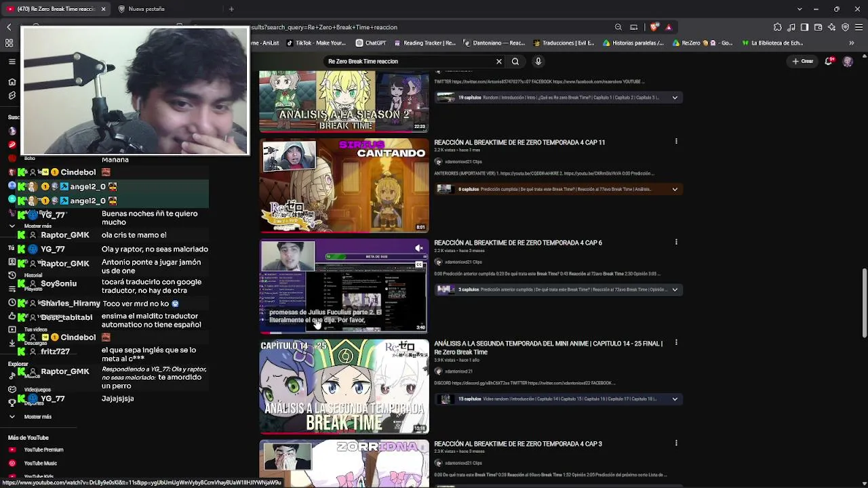Open the YouTube guide hamburger menu
This screenshot has height=488, width=868.
tap(12, 62)
